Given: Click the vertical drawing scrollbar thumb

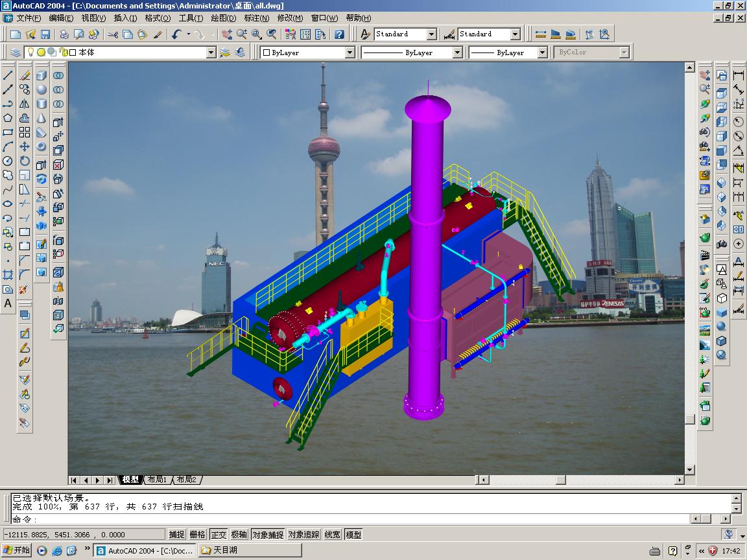Looking at the screenshot, I should click(689, 419).
